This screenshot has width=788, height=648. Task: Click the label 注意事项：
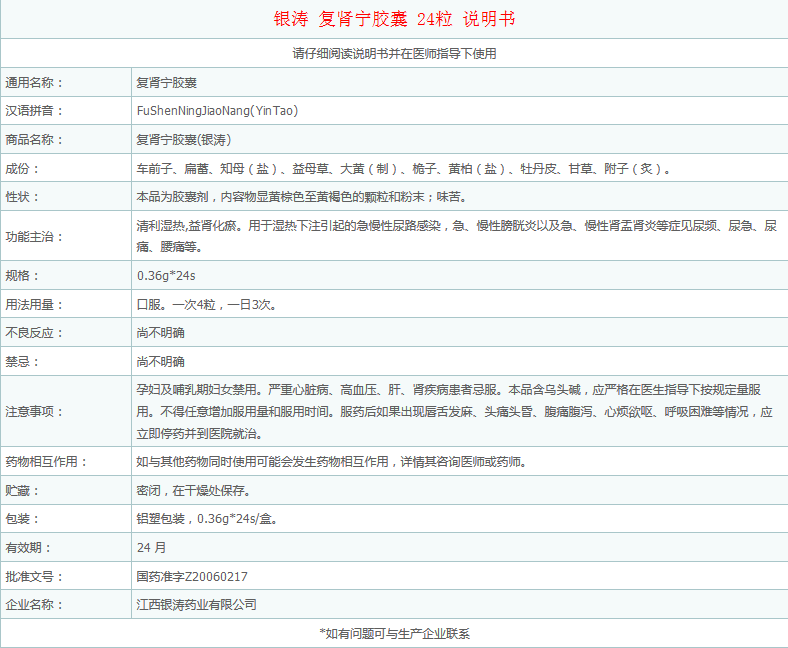[x=34, y=411]
